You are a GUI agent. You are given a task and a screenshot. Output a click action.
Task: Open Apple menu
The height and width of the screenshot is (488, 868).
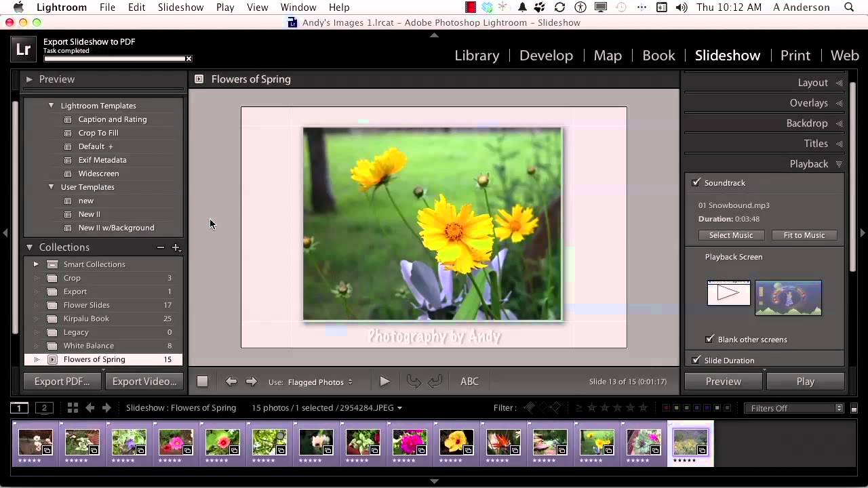(18, 7)
